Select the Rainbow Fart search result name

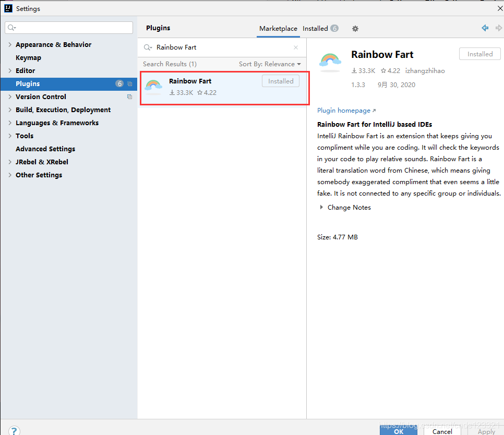[190, 81]
